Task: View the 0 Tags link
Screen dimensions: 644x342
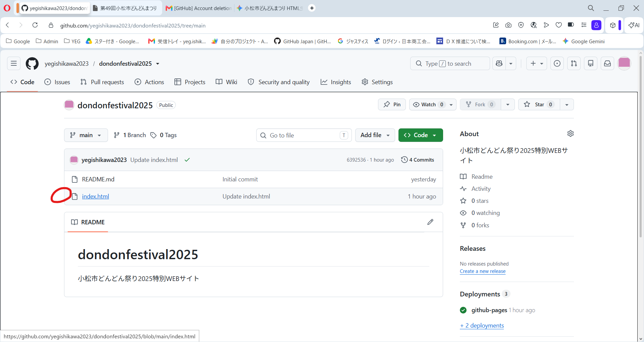Action: 164,135
